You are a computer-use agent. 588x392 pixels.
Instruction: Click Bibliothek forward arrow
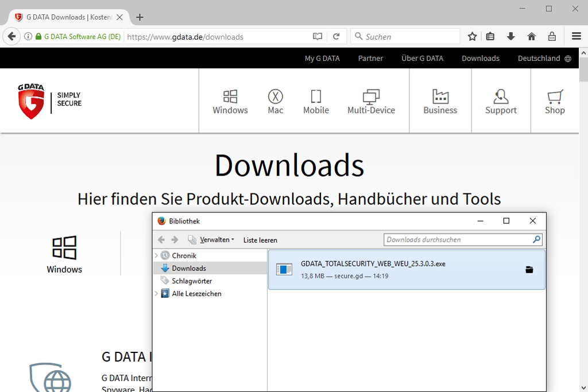[x=175, y=239]
